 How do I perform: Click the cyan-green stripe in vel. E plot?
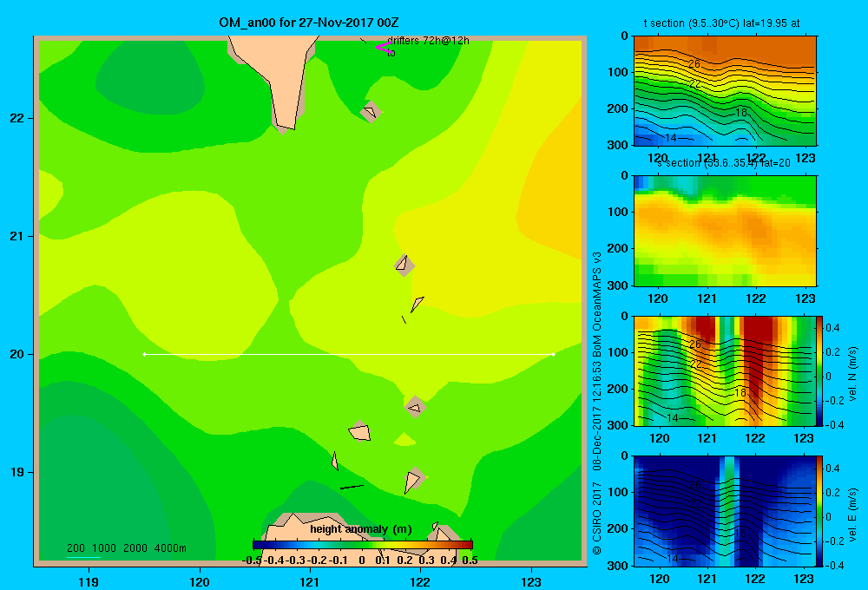click(x=730, y=509)
